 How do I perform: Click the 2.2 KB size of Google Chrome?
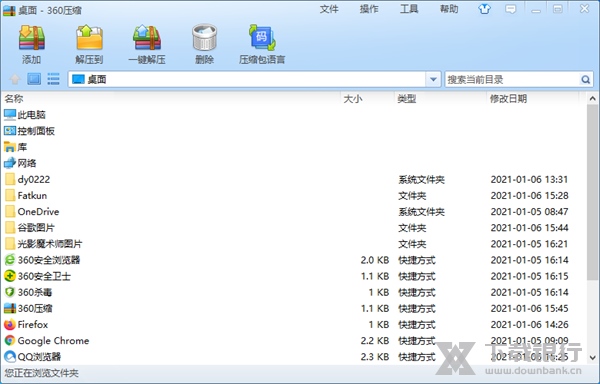[375, 340]
